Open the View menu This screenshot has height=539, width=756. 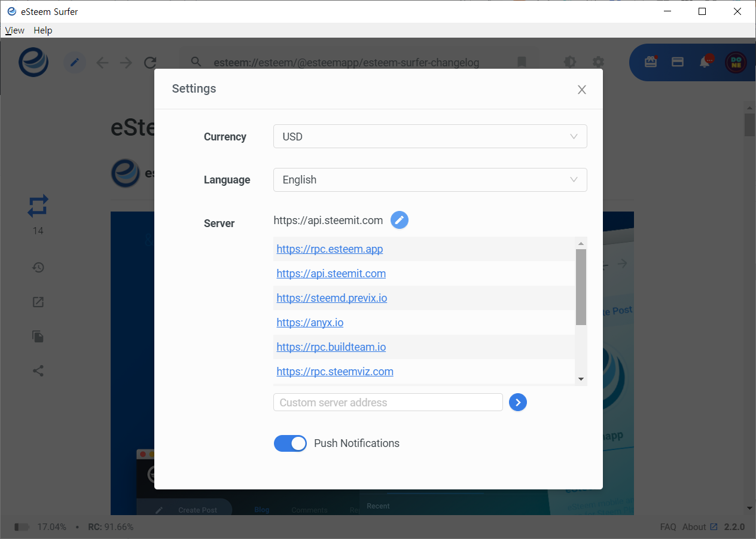pyautogui.click(x=15, y=30)
